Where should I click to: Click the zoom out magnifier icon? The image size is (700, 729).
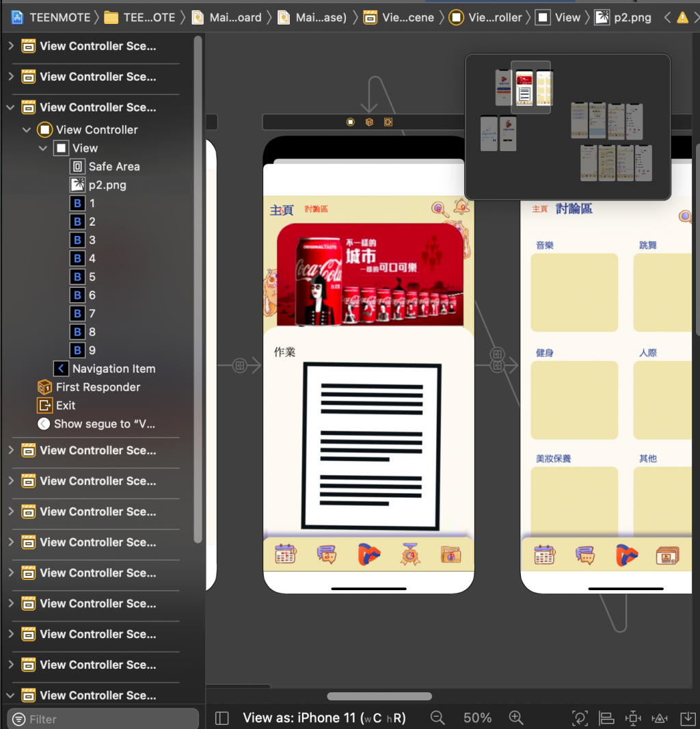[437, 718]
